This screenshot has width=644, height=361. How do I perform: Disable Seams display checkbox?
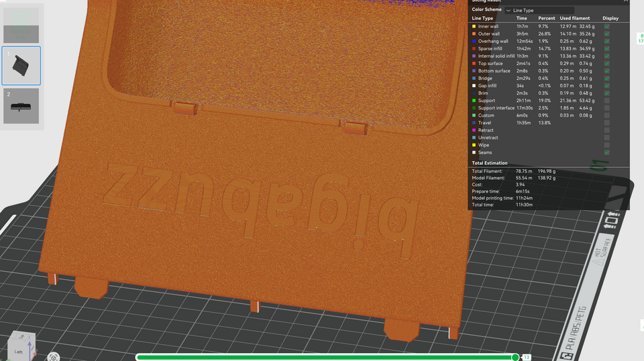[606, 152]
